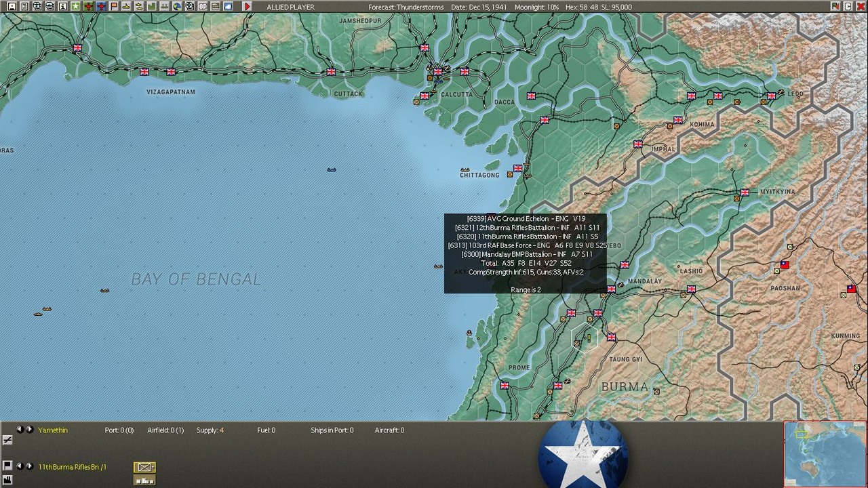Open the blue cloud weather icon
This screenshot has width=868, height=488.
(x=228, y=6)
